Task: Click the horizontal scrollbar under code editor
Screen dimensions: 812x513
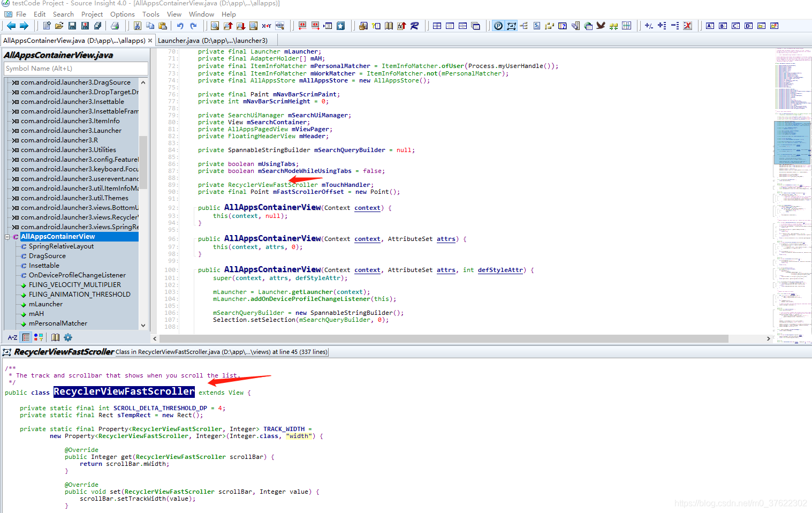Action: [443, 338]
